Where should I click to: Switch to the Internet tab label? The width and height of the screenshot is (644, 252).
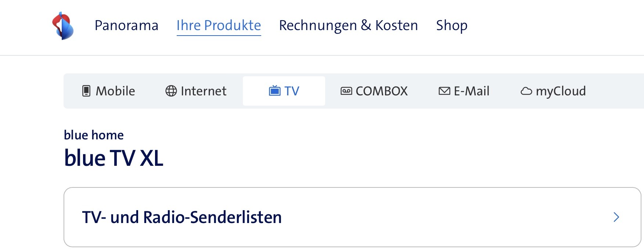pos(204,91)
